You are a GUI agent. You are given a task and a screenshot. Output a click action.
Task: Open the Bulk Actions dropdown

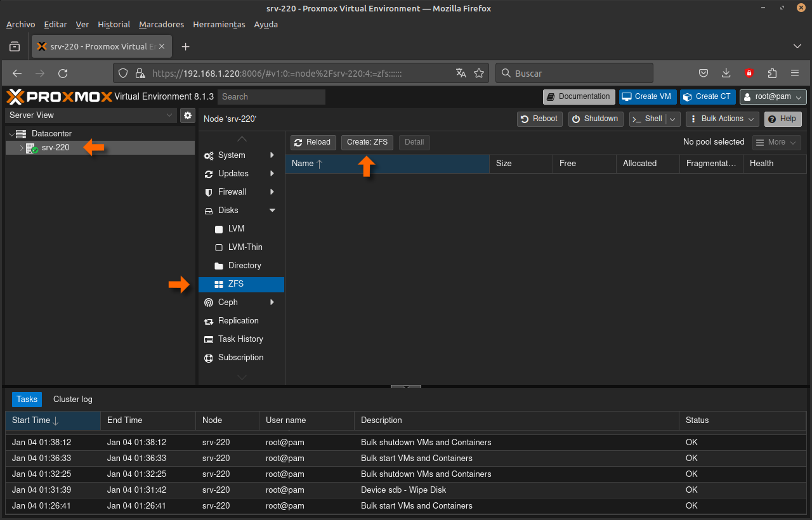coord(722,119)
